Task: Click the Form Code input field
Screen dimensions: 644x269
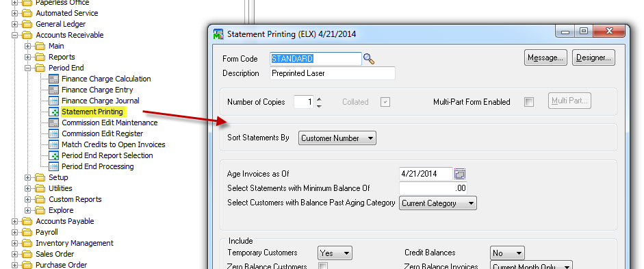Action: tap(315, 59)
